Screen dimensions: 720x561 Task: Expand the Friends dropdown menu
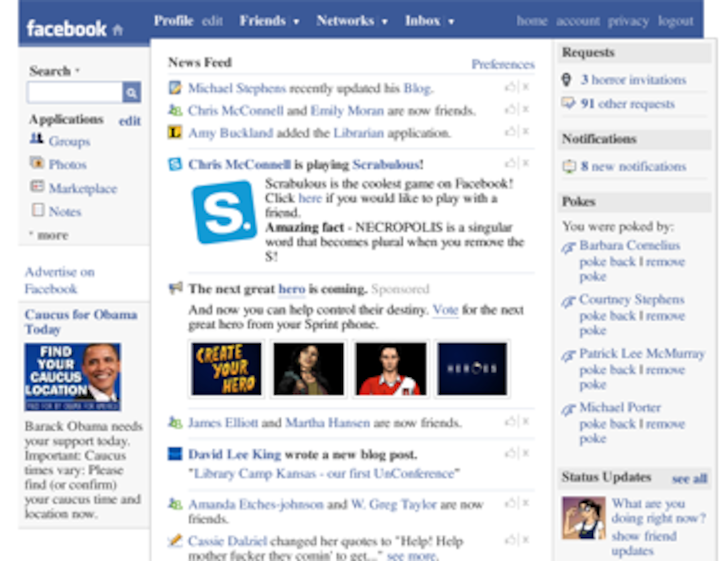coord(296,21)
